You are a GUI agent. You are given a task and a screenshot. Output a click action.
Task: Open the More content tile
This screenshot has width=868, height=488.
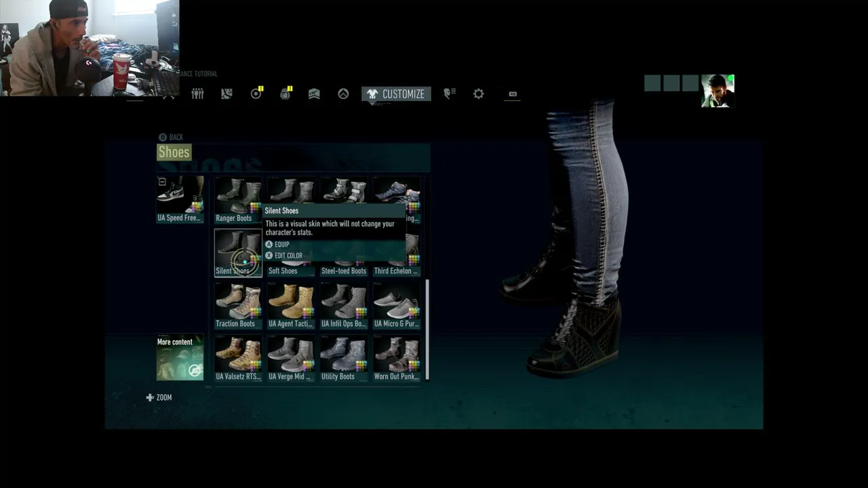point(180,357)
